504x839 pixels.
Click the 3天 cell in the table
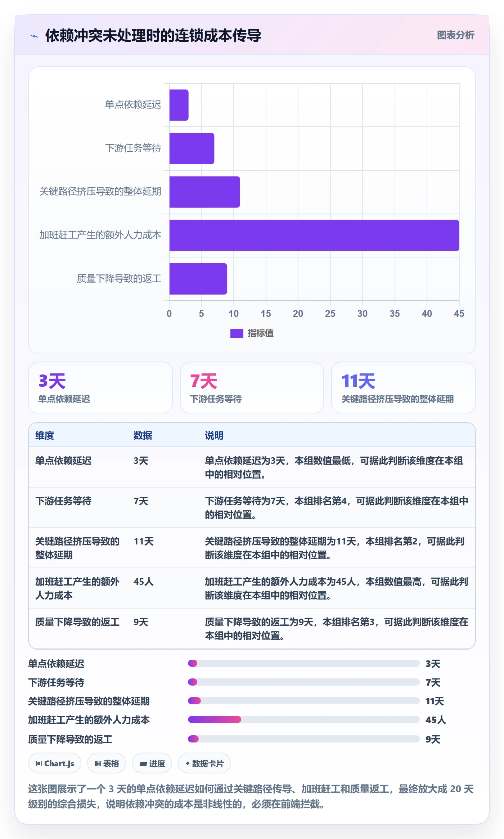(141, 461)
